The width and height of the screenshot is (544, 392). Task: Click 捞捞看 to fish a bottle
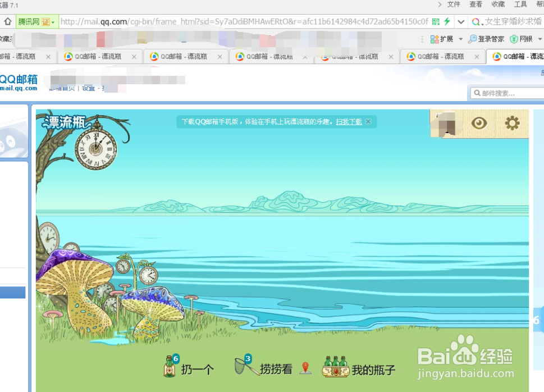(x=276, y=369)
